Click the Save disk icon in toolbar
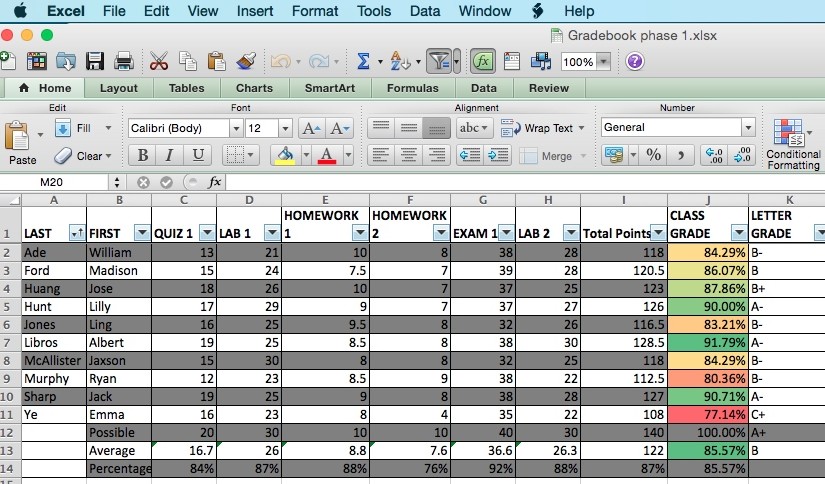Viewport: 825px width, 484px height. [x=96, y=62]
